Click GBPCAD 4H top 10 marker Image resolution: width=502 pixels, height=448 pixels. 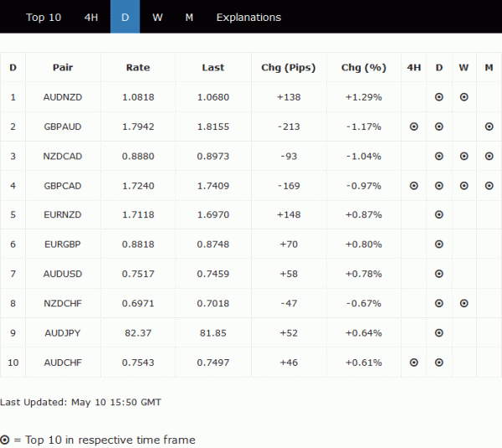click(413, 185)
